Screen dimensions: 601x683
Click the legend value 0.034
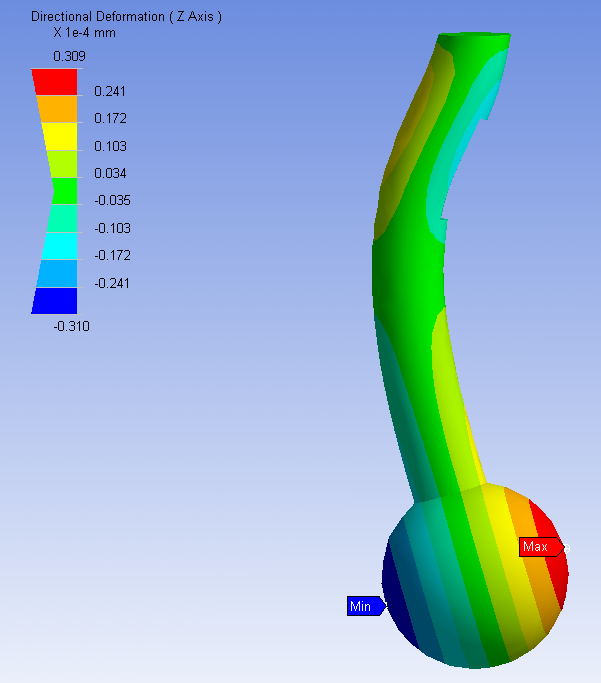click(110, 173)
